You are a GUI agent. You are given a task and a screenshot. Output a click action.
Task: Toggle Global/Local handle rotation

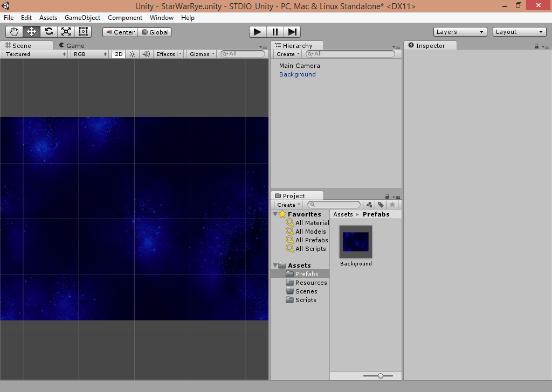155,32
